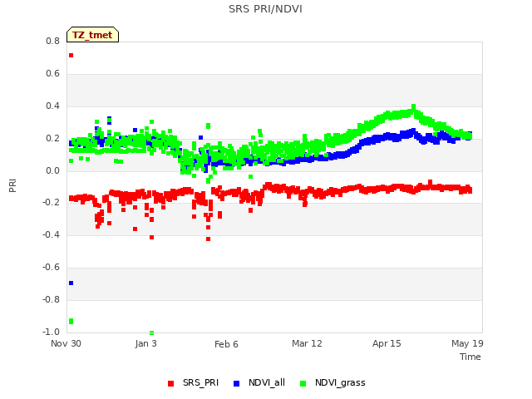Click the 0.2 y-axis tick label
This screenshot has height=399, width=532.
pyautogui.click(x=52, y=139)
